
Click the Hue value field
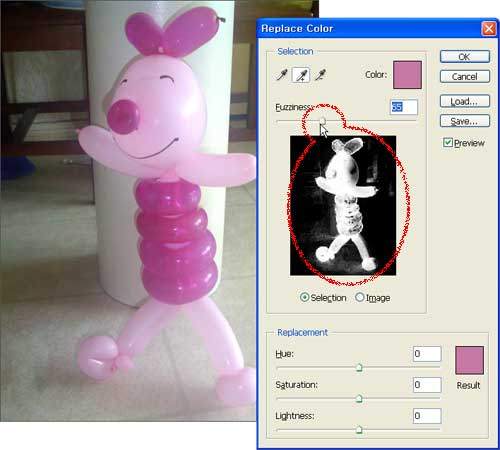pyautogui.click(x=427, y=354)
